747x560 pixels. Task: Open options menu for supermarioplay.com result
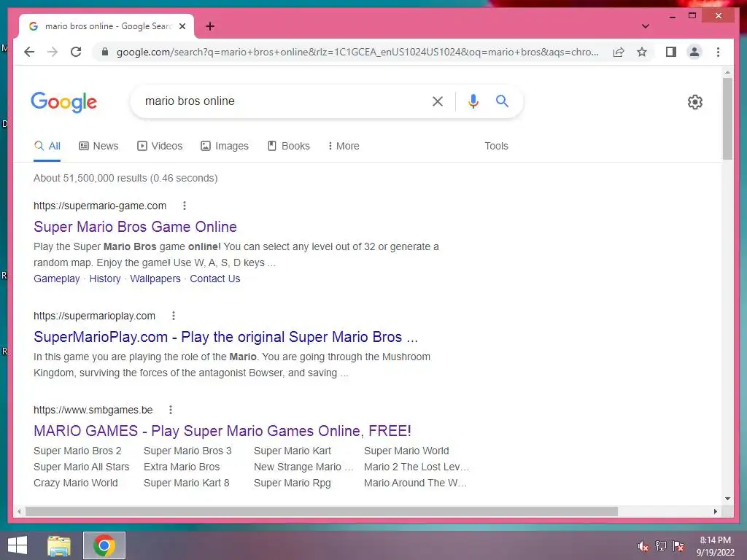click(x=174, y=316)
